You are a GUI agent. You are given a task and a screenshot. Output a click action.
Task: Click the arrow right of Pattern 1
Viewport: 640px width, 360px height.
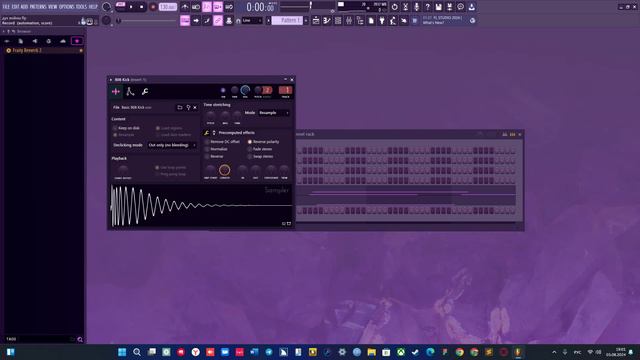306,20
